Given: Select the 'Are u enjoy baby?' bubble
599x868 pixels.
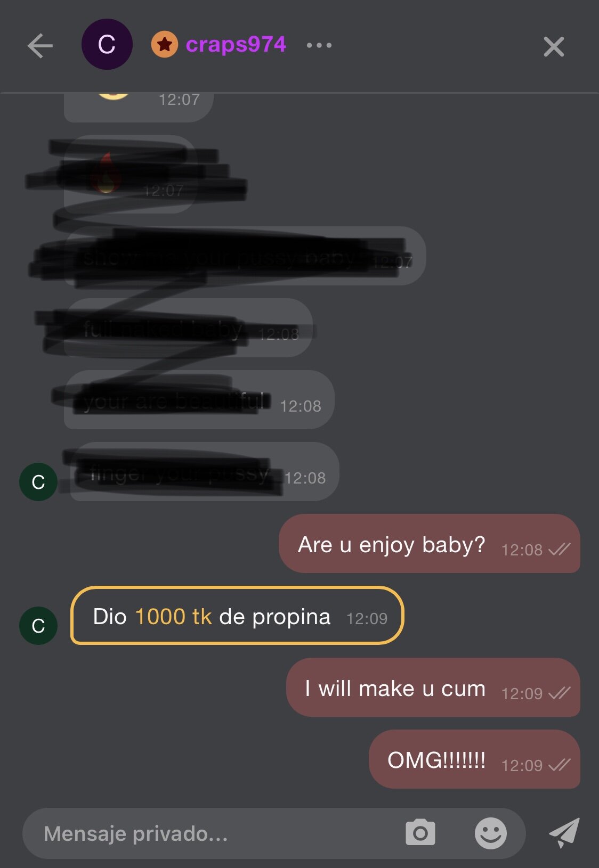Looking at the screenshot, I should [430, 544].
